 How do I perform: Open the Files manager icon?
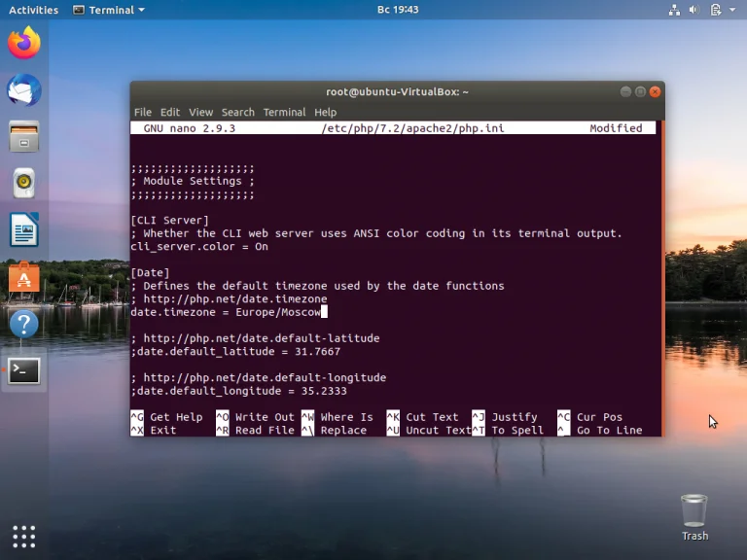pyautogui.click(x=24, y=137)
